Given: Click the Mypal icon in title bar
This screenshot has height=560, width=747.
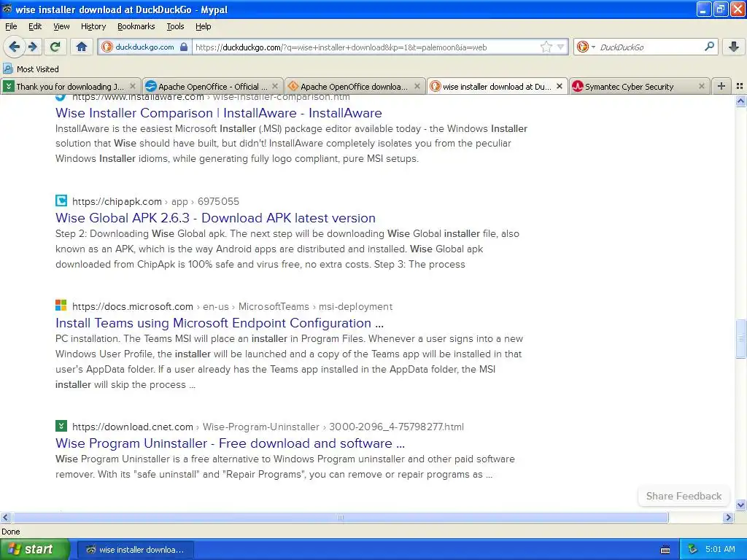Looking at the screenshot, I should click(7, 9).
